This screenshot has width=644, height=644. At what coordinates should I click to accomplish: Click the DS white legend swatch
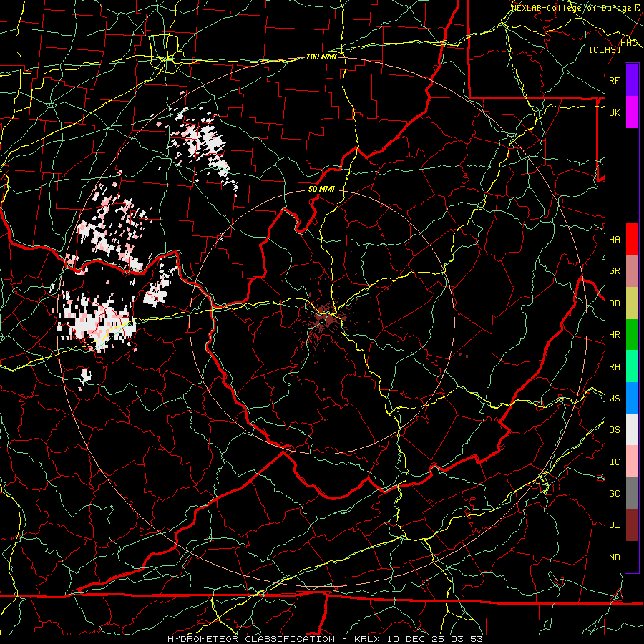[x=632, y=429]
